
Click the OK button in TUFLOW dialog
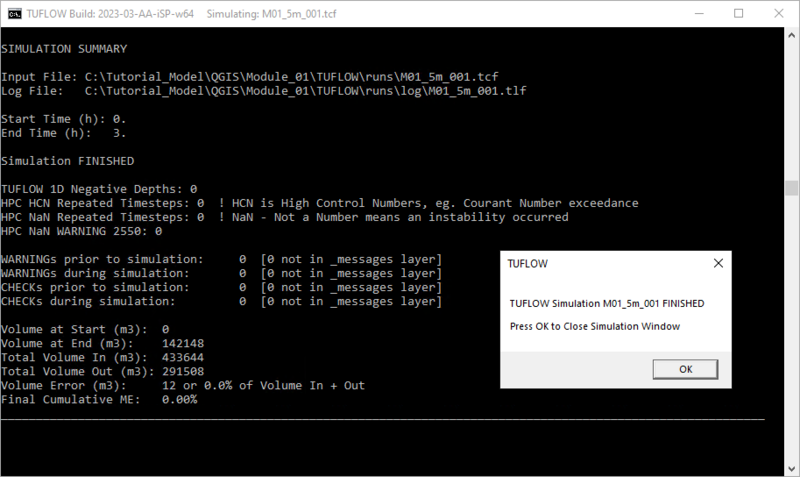pyautogui.click(x=685, y=368)
